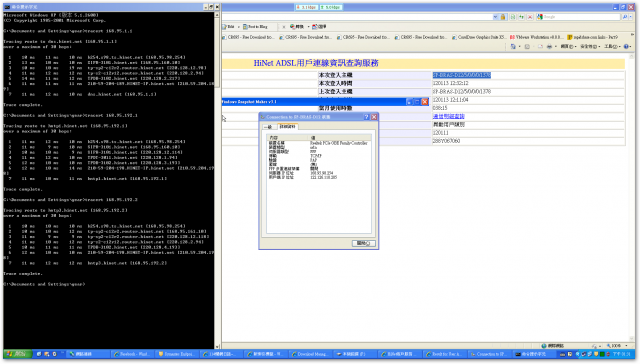Viewport: 640px width, 364px height.
Task: Refresh the page with the green arrows icon
Action: pyautogui.click(x=522, y=17)
